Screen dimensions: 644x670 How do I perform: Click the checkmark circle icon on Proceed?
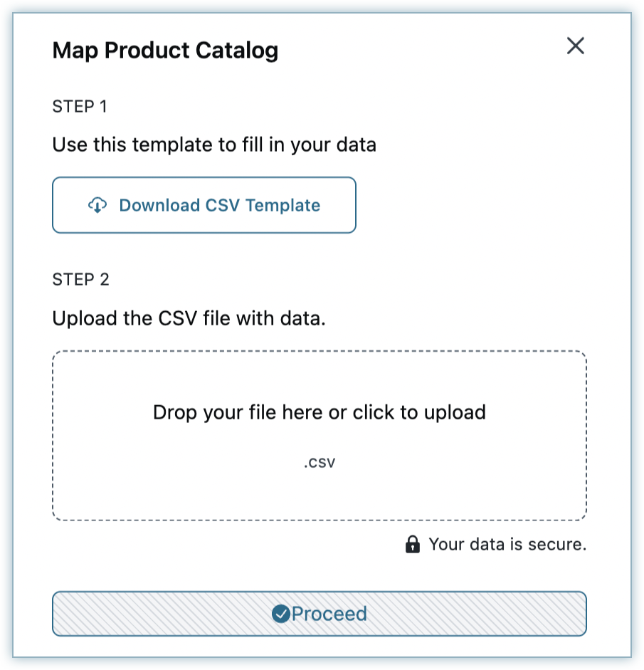point(281,614)
